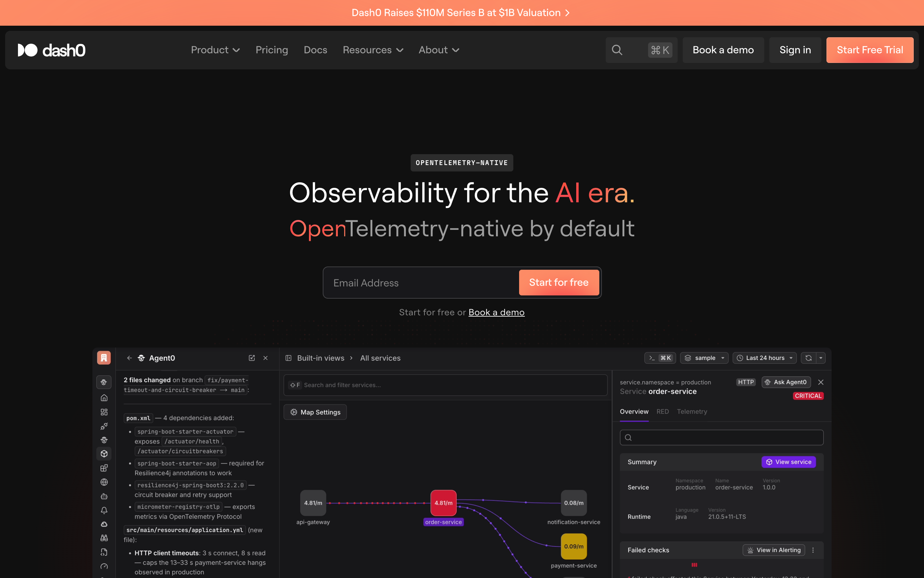This screenshot has height=578, width=924.
Task: Click the 21.0.5+11-LTS runtime version
Action: click(727, 517)
